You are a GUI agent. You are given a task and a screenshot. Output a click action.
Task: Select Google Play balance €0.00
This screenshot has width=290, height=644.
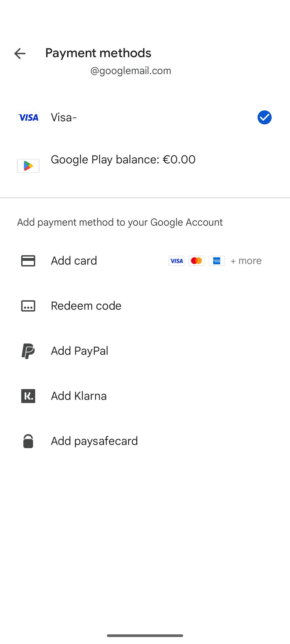pyautogui.click(x=123, y=160)
